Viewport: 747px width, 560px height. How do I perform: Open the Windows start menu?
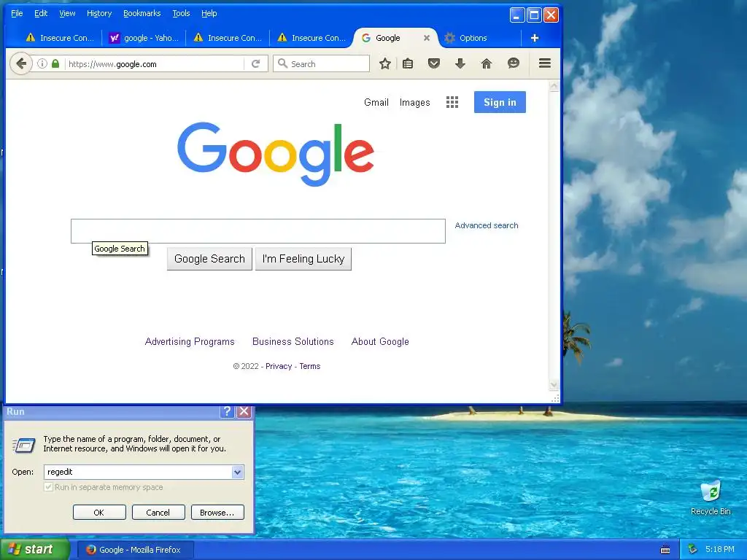point(34,550)
